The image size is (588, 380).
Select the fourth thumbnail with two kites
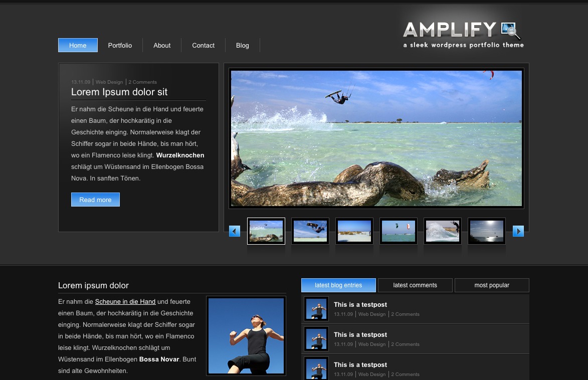pyautogui.click(x=398, y=231)
